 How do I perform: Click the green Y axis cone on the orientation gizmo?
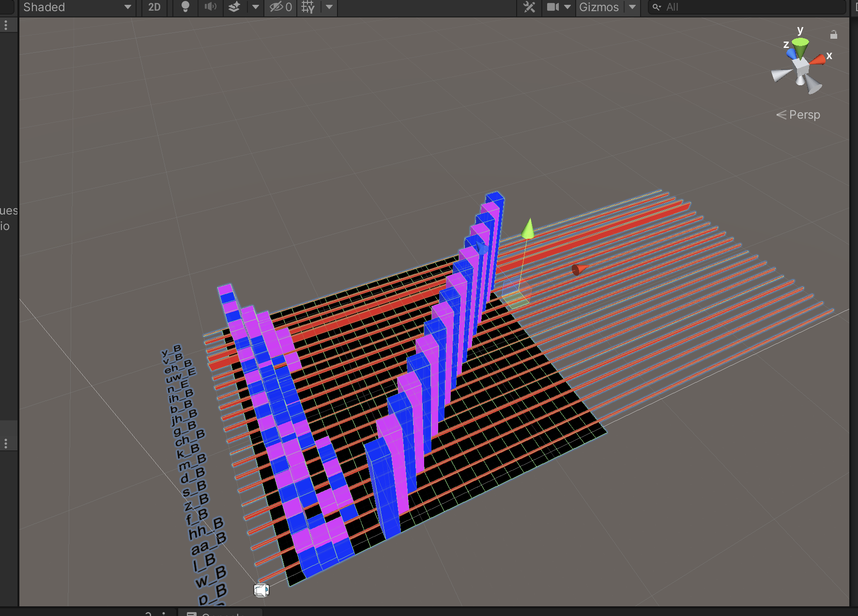click(801, 48)
